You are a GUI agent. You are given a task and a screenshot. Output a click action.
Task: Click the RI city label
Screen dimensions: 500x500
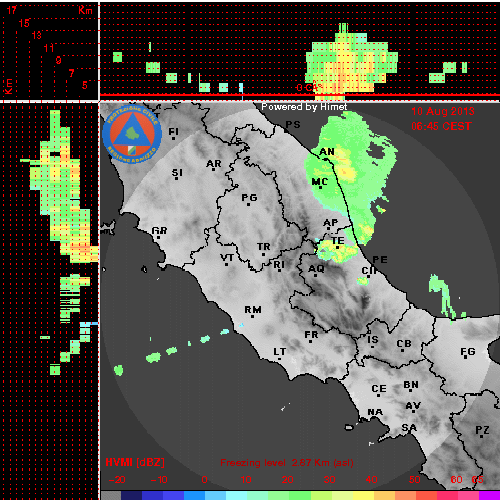coord(279,265)
